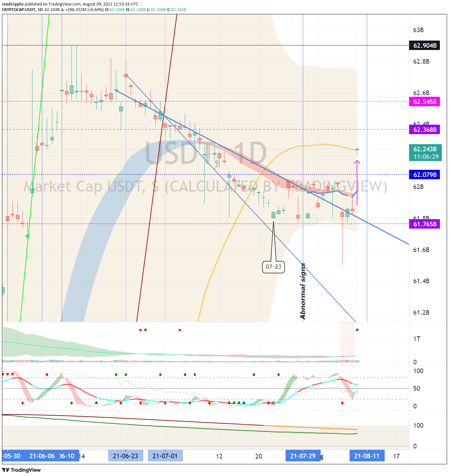Select the black 62.904B price label
The width and height of the screenshot is (449, 476).
[424, 45]
